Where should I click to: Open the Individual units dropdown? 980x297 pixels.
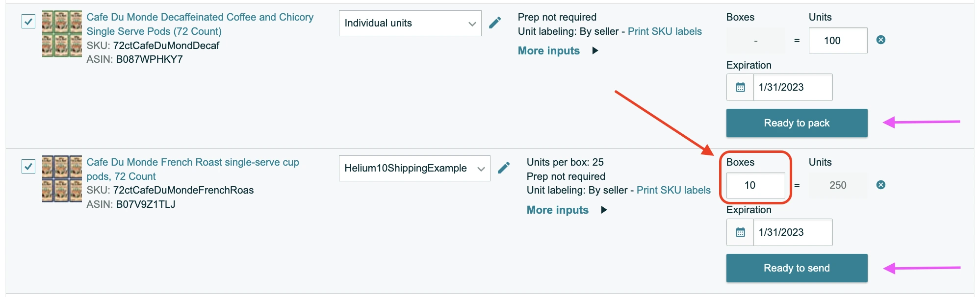click(410, 23)
